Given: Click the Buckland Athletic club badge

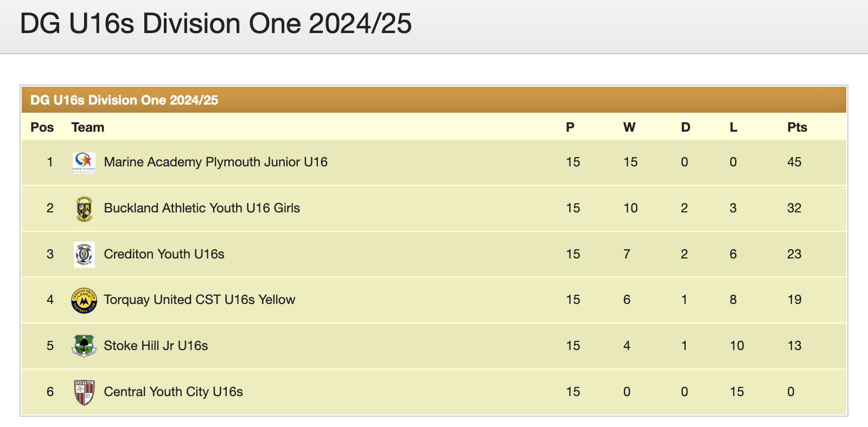Looking at the screenshot, I should 84,209.
